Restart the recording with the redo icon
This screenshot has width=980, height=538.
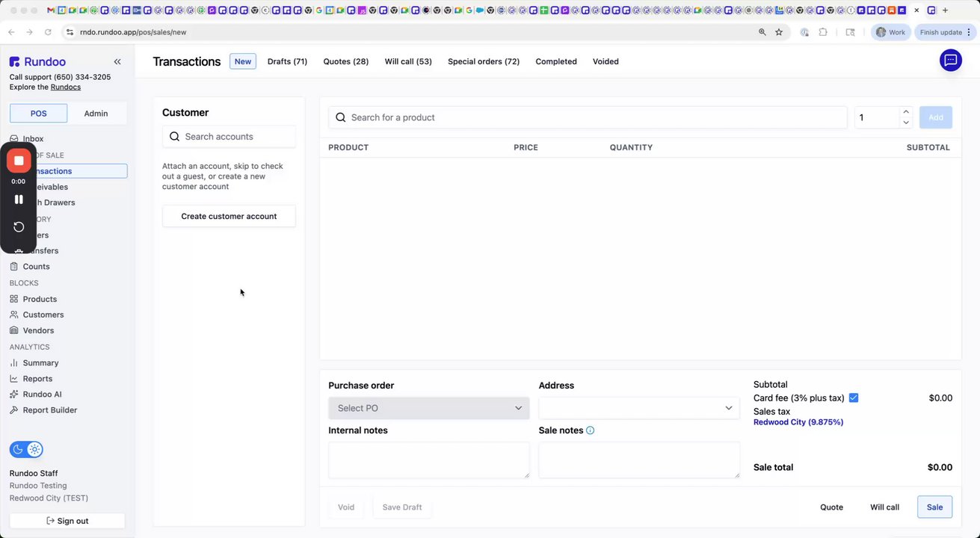click(x=19, y=227)
